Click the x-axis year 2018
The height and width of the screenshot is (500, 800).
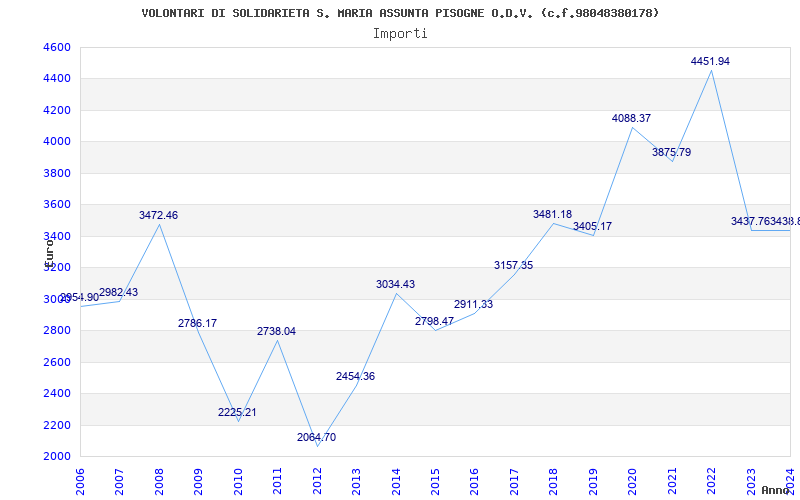click(x=554, y=481)
